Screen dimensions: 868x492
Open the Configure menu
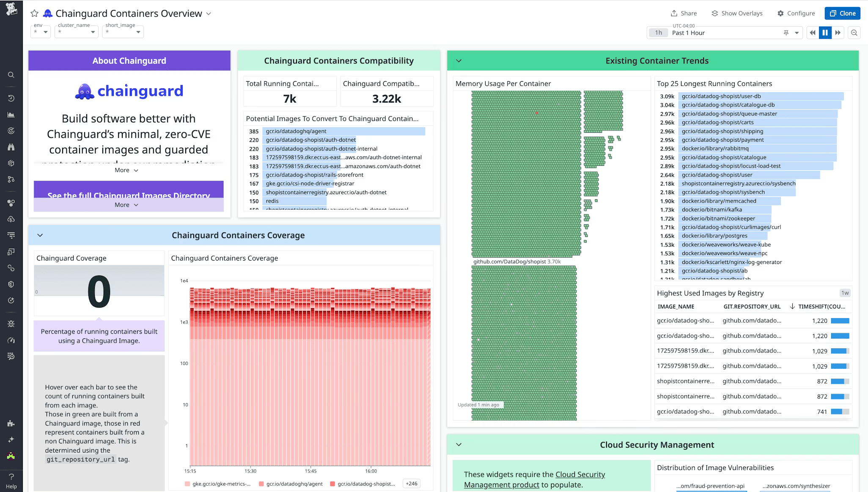[x=796, y=13]
